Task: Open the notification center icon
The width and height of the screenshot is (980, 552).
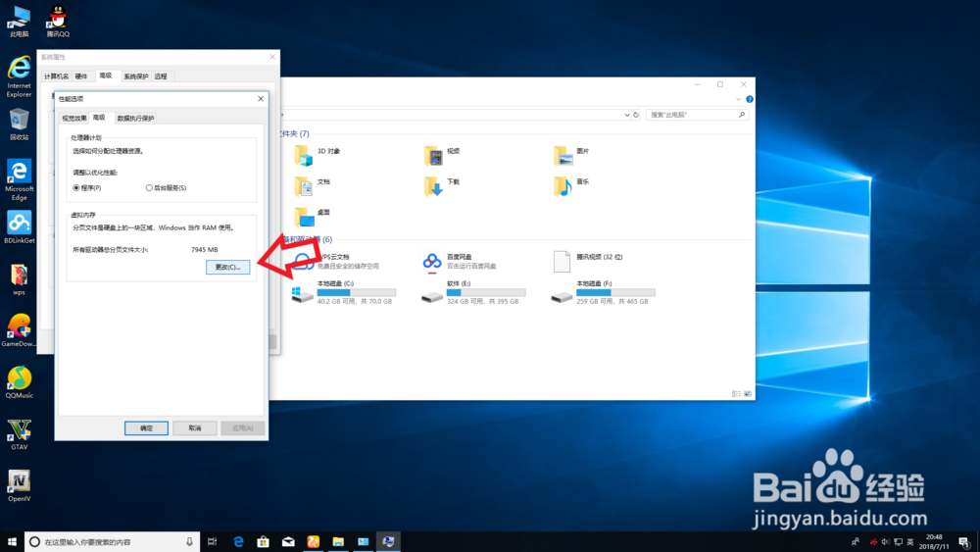Action: (964, 542)
